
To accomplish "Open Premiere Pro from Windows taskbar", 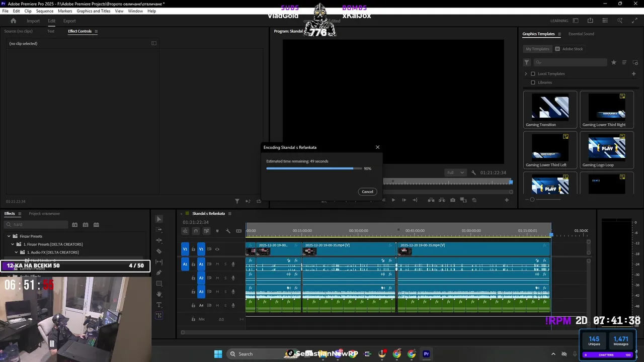I will pos(426,354).
